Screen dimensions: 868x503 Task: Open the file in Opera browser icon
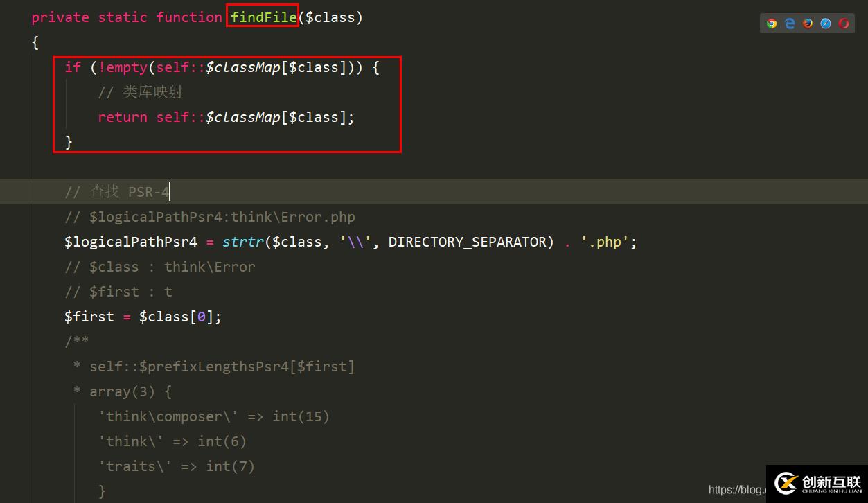(x=844, y=24)
